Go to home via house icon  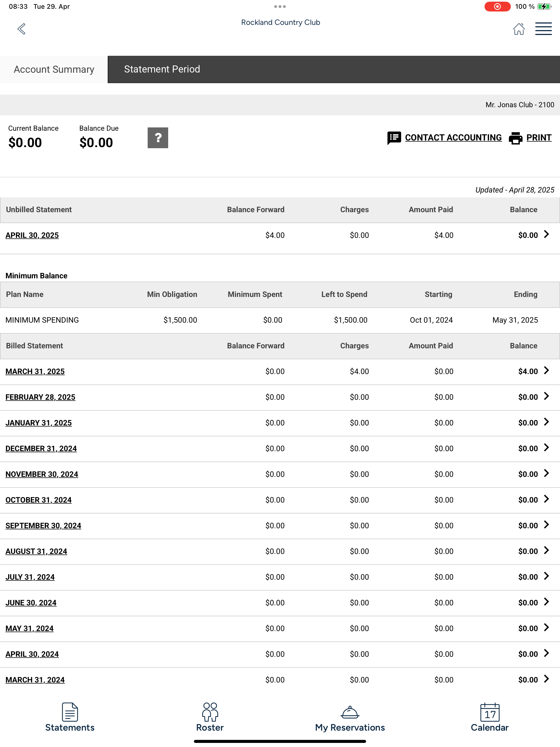coord(518,29)
